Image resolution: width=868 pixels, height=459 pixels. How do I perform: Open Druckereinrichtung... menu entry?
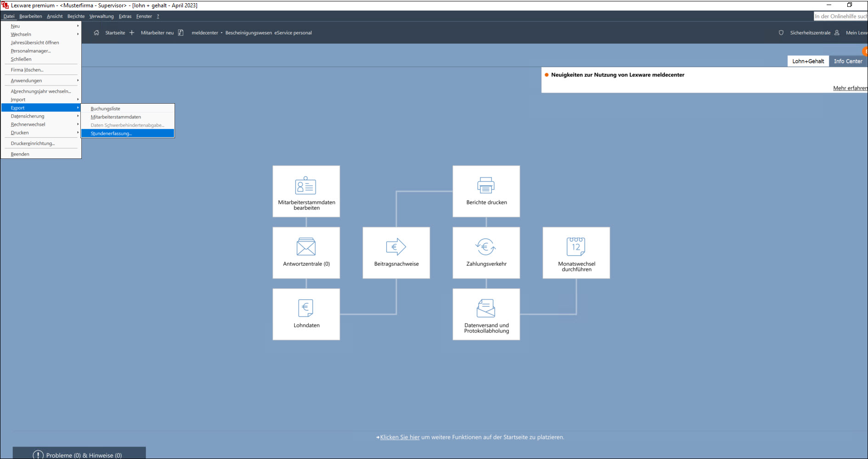(41, 143)
